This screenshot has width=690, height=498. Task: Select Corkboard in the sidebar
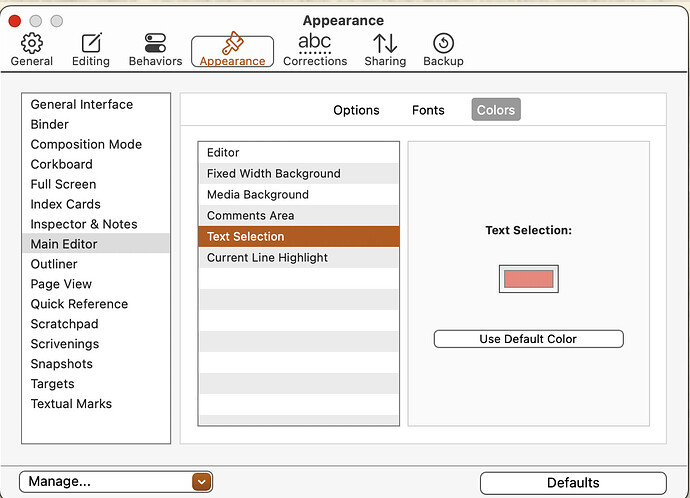pos(95,164)
